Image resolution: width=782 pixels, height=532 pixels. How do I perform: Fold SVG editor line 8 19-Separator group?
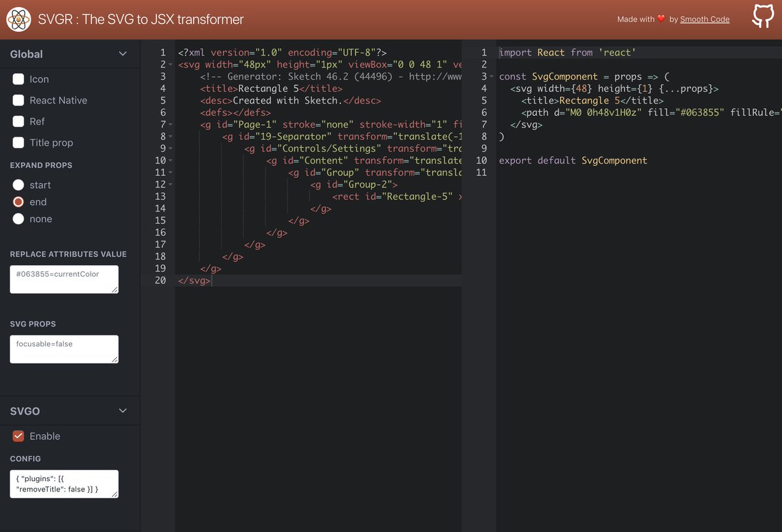[x=171, y=137]
